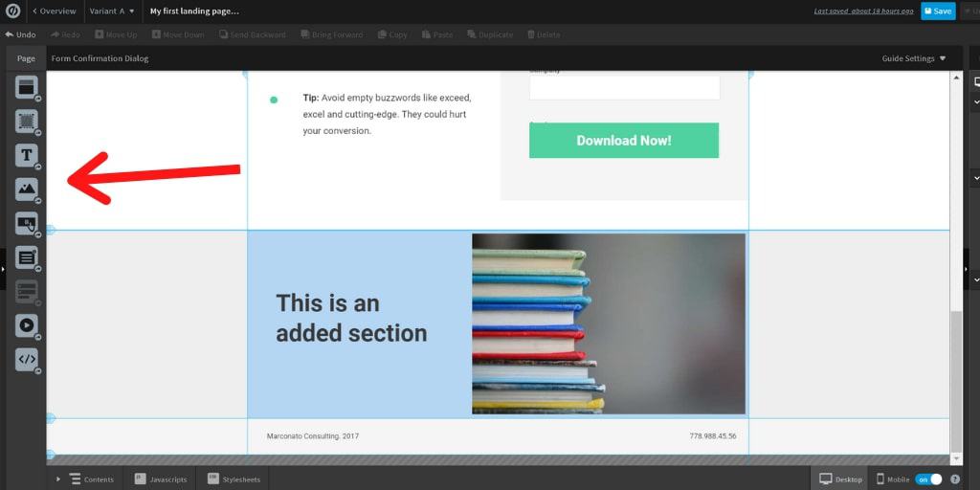Open the Javascripts tab
Image resolution: width=980 pixels, height=490 pixels.
[x=161, y=479]
